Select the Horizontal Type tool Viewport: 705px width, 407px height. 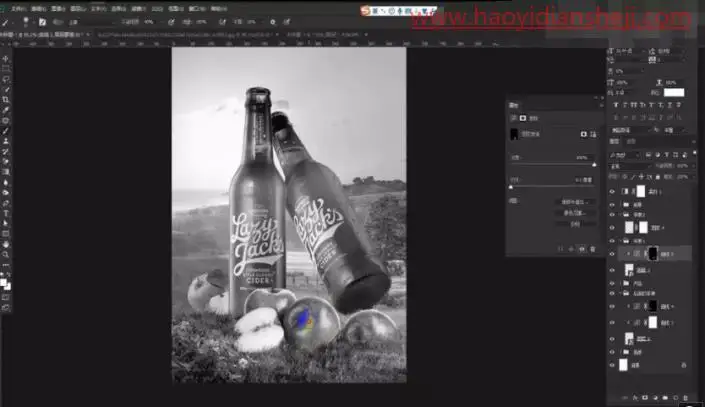tap(6, 214)
